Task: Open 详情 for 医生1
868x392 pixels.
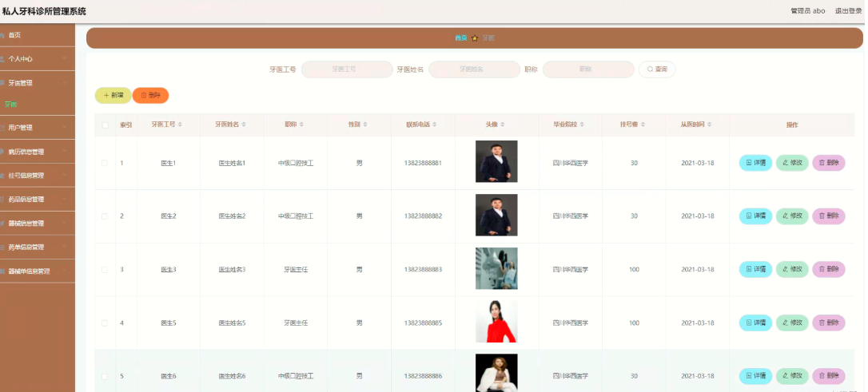Action: [x=755, y=163]
